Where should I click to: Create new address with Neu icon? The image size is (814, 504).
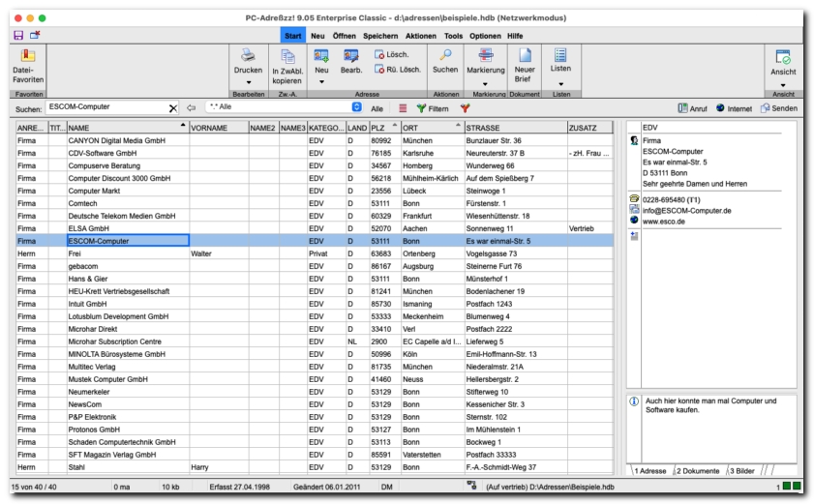[x=321, y=55]
